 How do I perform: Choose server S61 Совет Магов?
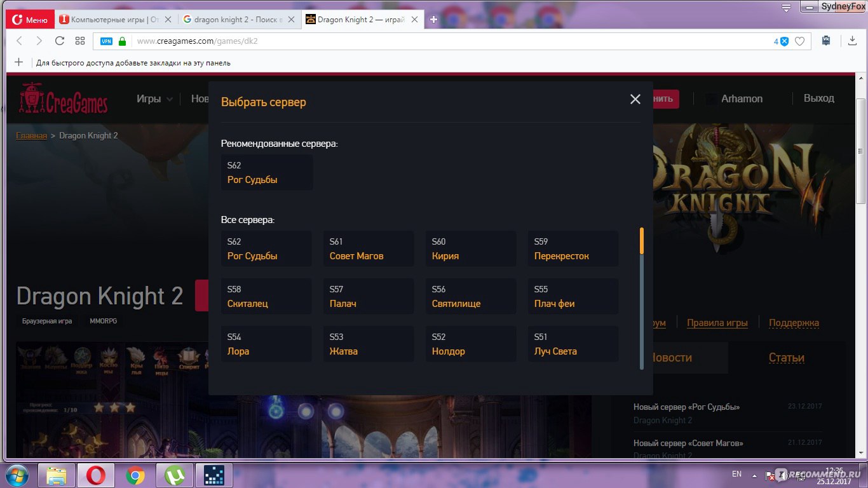pyautogui.click(x=369, y=248)
